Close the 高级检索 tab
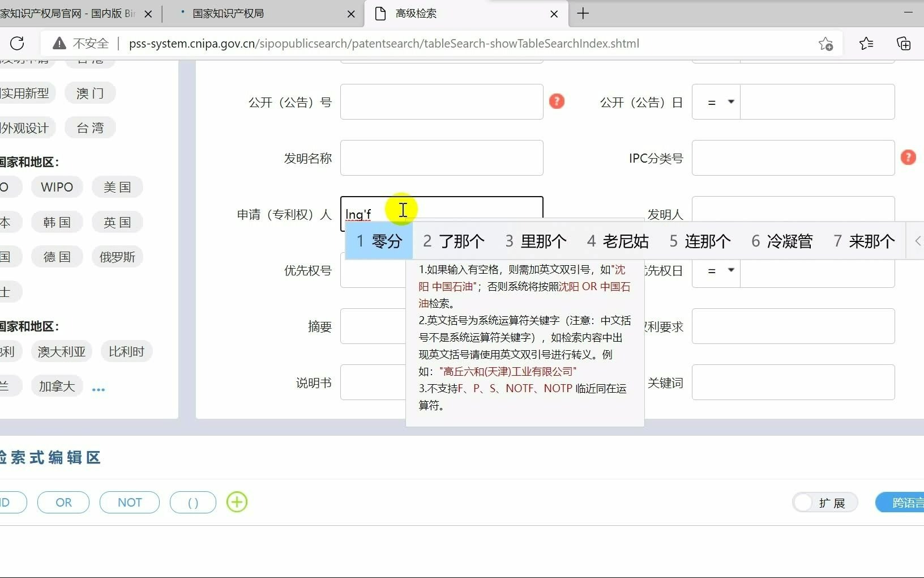This screenshot has height=578, width=924. click(554, 14)
